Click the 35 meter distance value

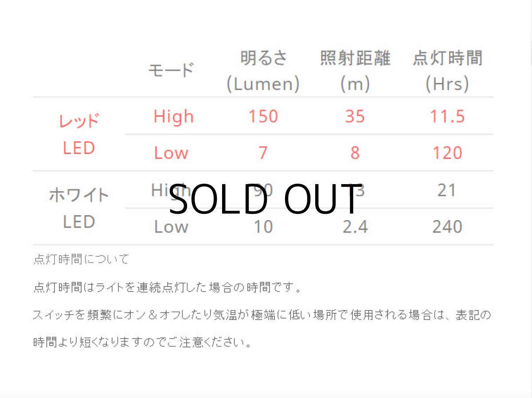[355, 116]
